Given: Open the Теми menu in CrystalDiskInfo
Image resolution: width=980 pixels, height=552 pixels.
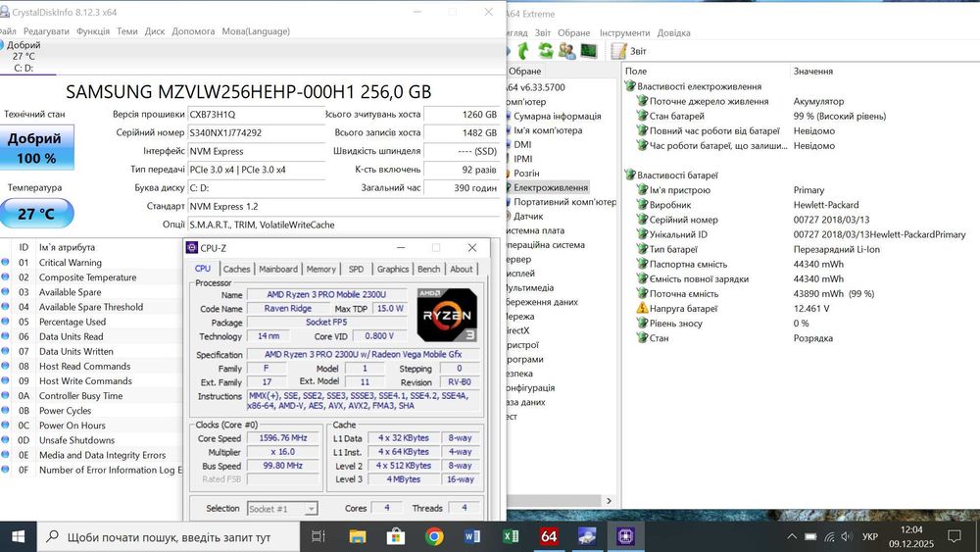Looking at the screenshot, I should click(126, 31).
